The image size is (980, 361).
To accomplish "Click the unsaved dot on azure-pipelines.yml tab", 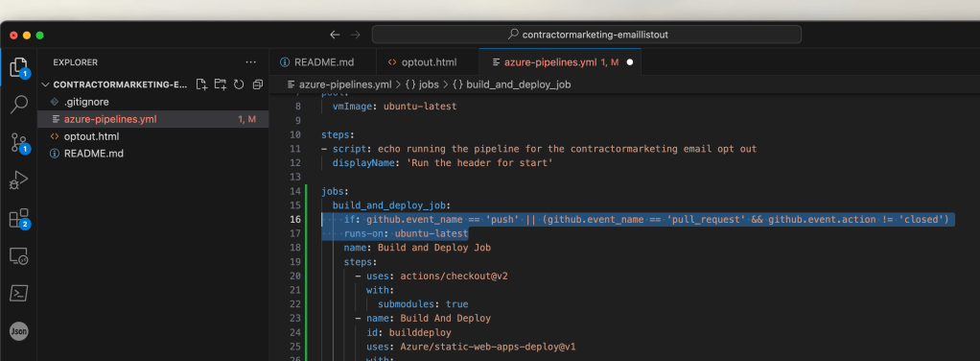I will (629, 62).
